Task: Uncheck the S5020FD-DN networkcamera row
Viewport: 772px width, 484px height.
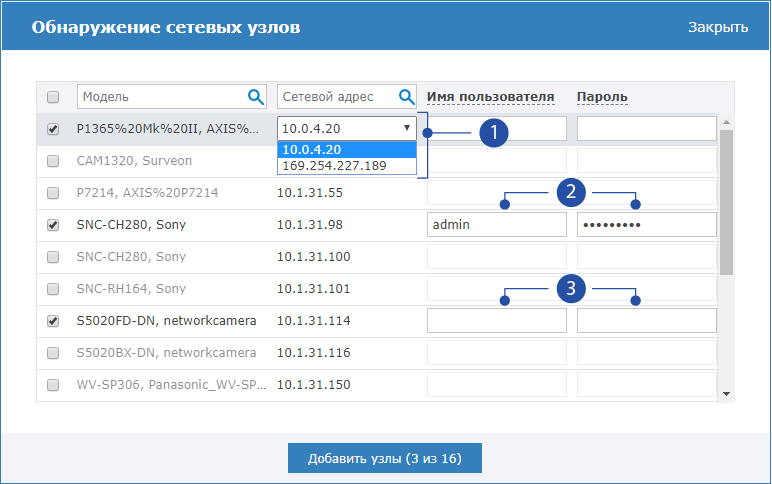Action: point(53,321)
